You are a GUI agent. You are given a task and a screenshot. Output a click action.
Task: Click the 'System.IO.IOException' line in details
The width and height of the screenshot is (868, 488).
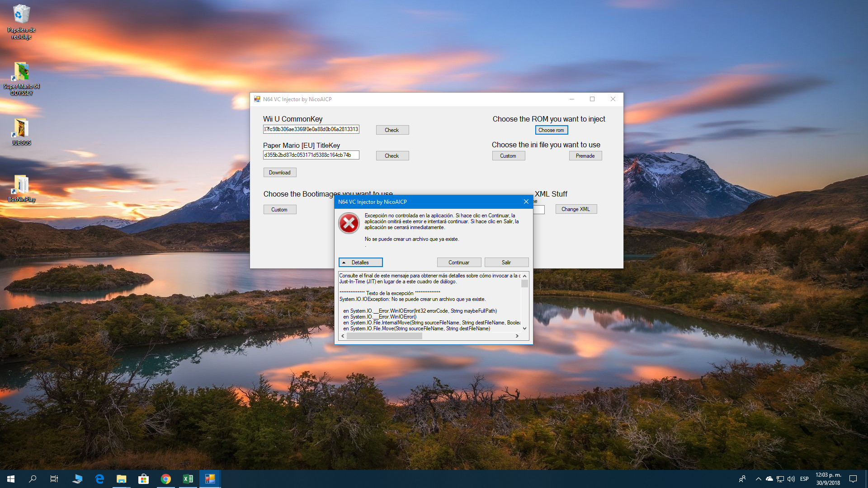(x=412, y=299)
